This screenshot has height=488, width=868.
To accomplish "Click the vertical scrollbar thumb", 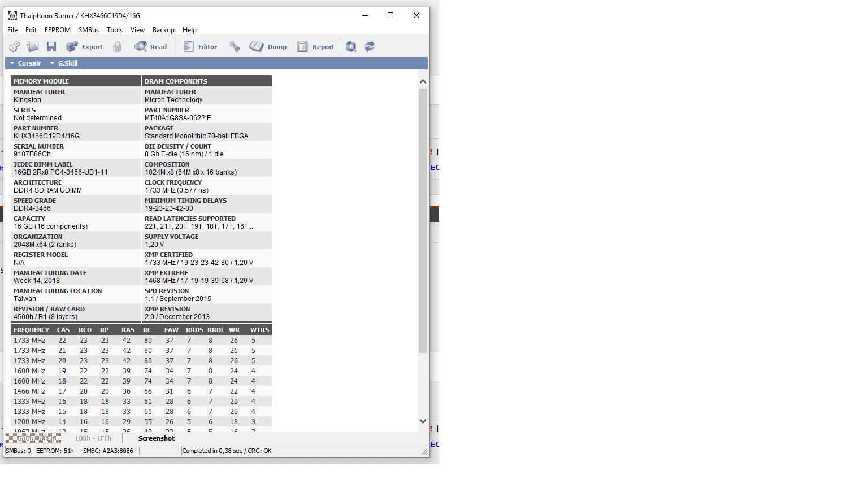I will click(x=423, y=220).
